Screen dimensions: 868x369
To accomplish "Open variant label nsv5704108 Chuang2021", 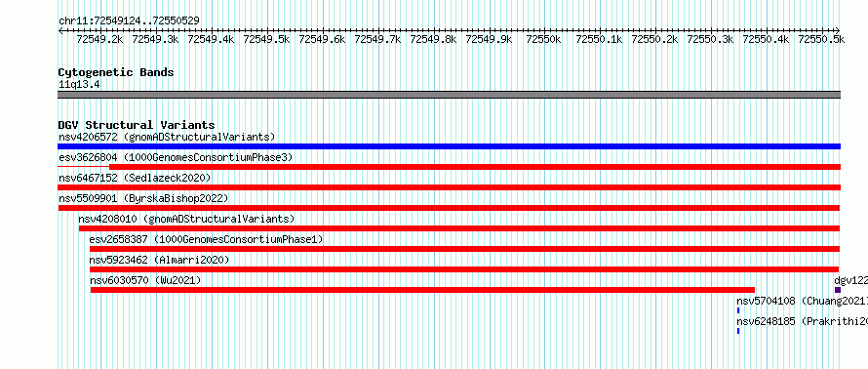I will click(x=802, y=301).
